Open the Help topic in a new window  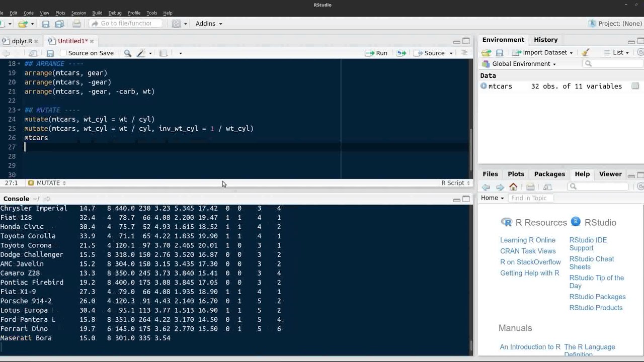tap(547, 187)
